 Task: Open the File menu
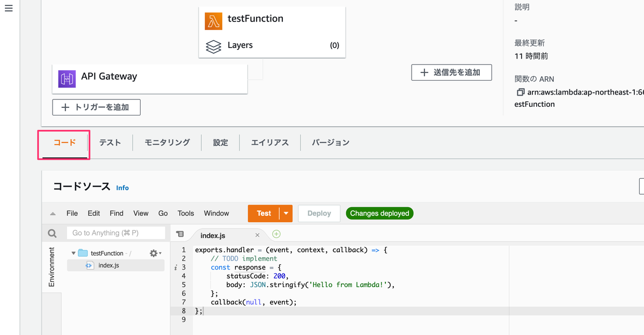pyautogui.click(x=72, y=213)
